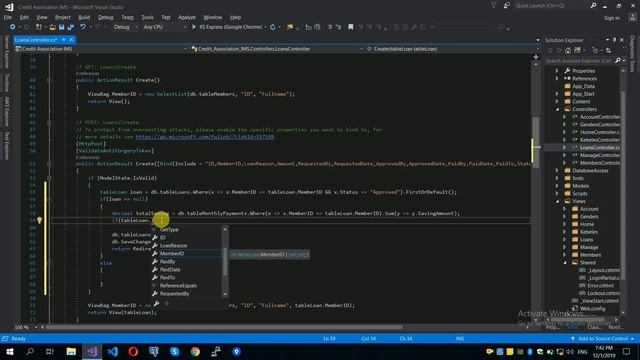Open file using the folder toolbar icon
This screenshot has width=640, height=360.
point(53,27)
